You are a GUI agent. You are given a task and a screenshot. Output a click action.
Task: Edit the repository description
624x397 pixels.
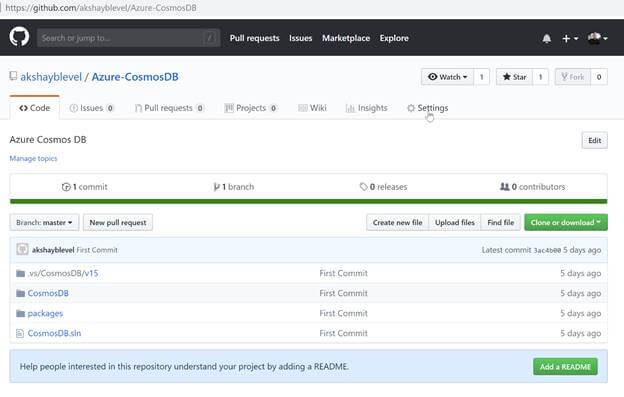coord(595,140)
